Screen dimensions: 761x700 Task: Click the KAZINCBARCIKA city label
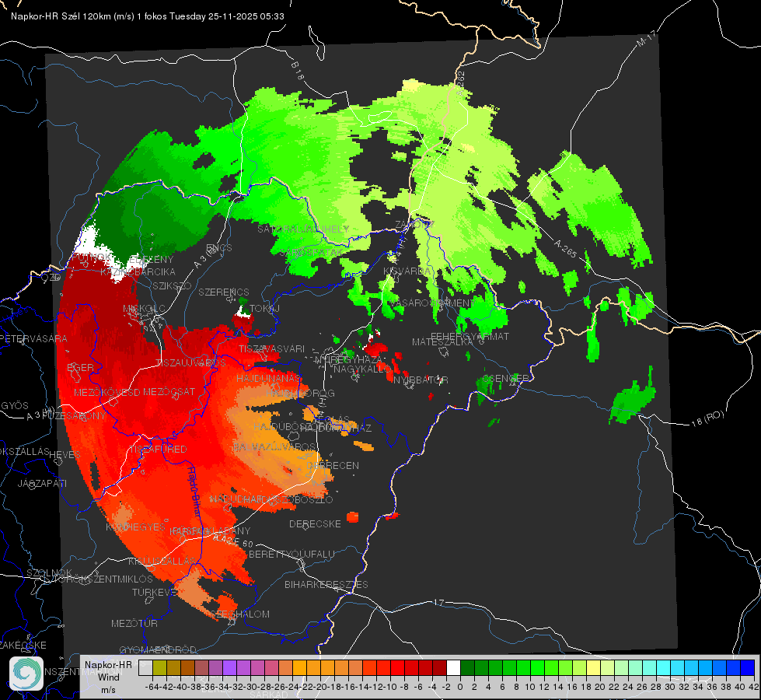point(138,271)
